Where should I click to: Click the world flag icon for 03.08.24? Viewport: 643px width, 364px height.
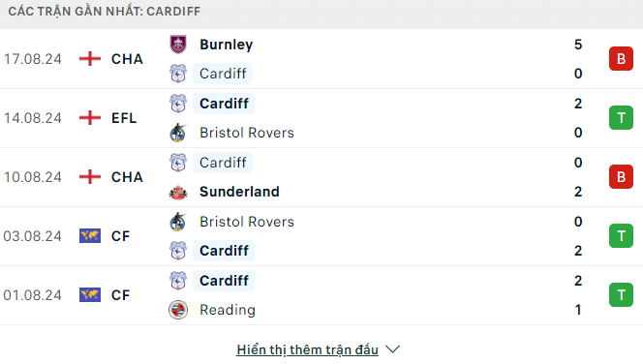click(x=90, y=236)
